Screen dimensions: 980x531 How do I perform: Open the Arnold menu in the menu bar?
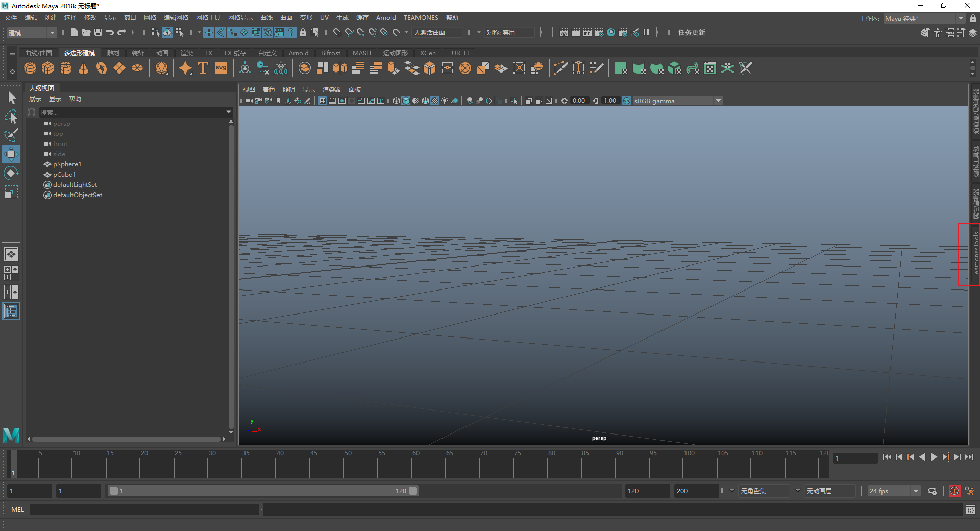pyautogui.click(x=385, y=18)
